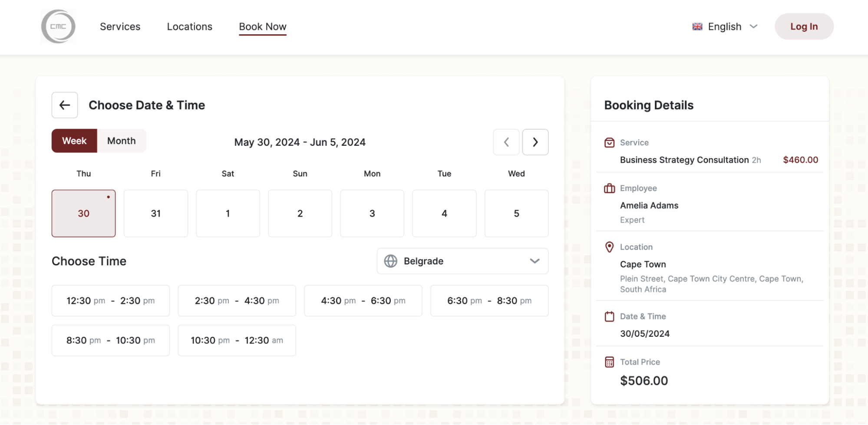Viewport: 868px width, 425px height.
Task: Go to the previous week
Action: click(x=506, y=142)
